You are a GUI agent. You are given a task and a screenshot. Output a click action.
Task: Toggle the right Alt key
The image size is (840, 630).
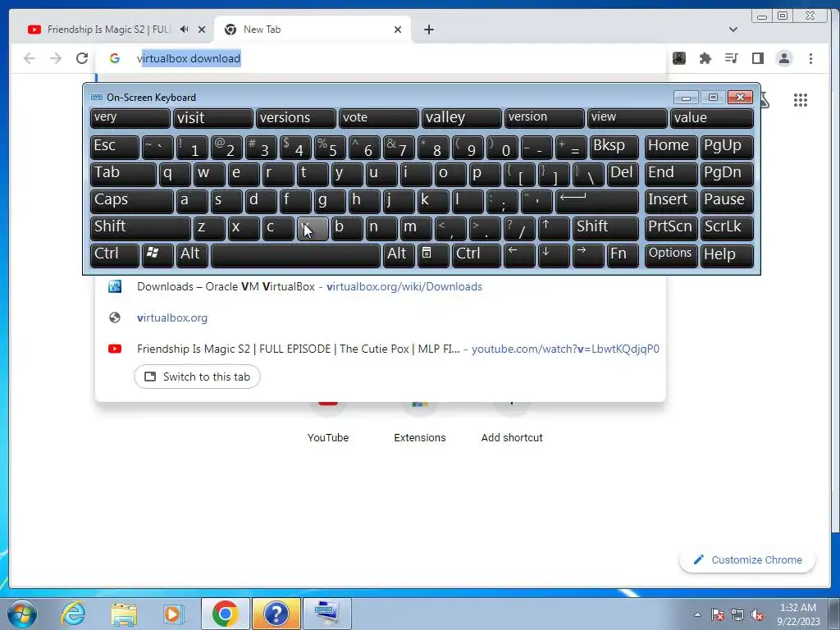pyautogui.click(x=399, y=256)
